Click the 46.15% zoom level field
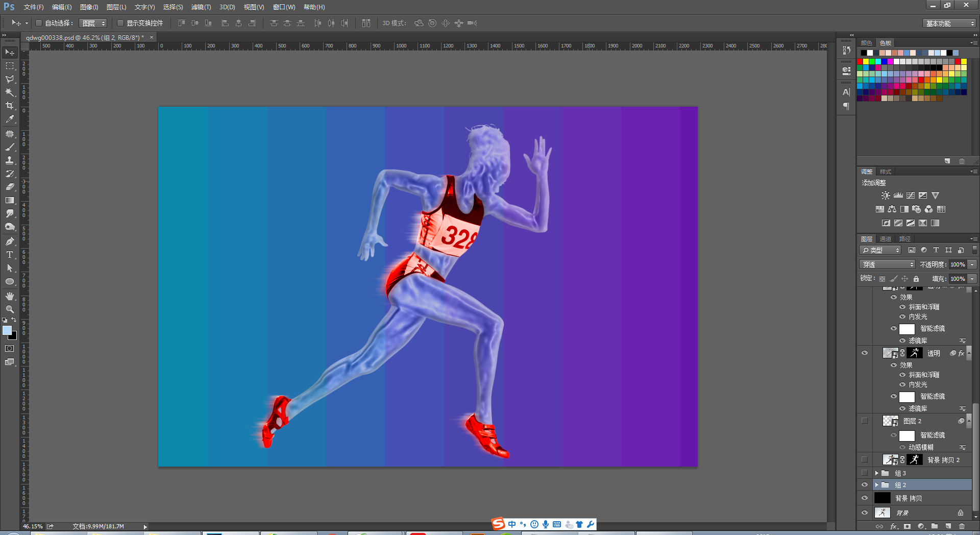980x535 pixels. coord(33,526)
